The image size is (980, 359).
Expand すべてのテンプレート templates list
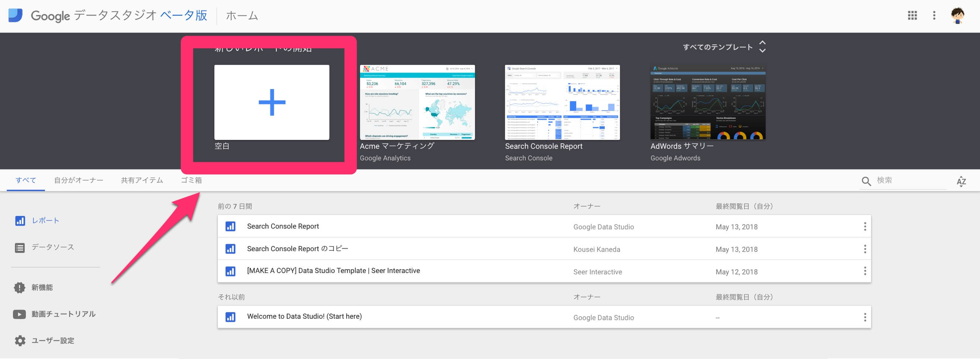click(x=724, y=47)
